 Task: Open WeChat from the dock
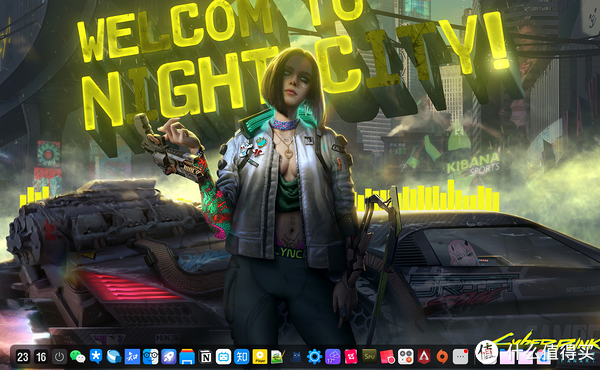pyautogui.click(x=77, y=357)
